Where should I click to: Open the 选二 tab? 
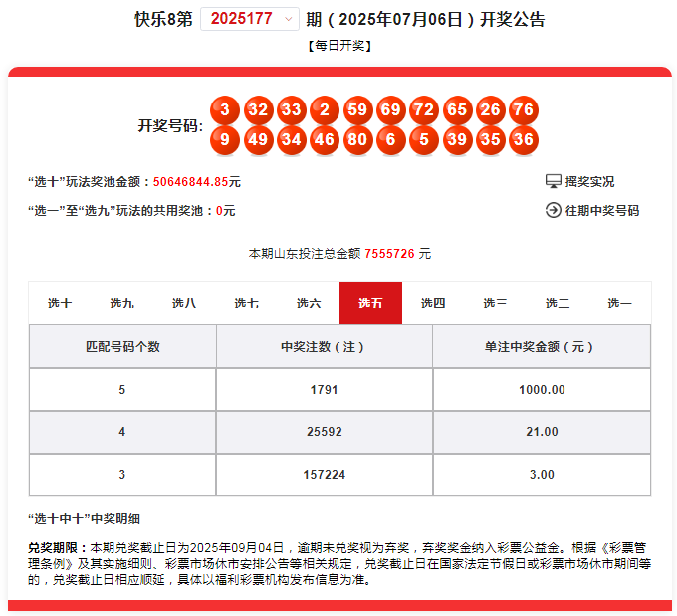pos(558,304)
